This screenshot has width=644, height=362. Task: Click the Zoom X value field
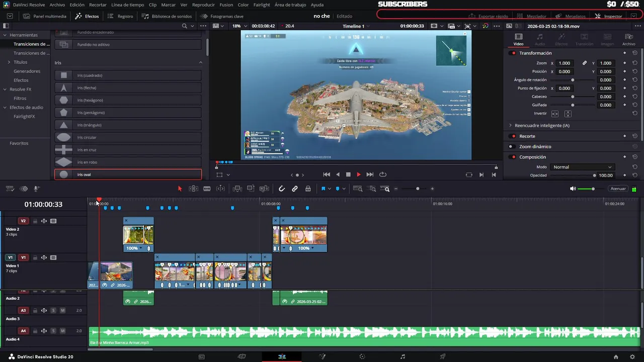[x=565, y=63]
